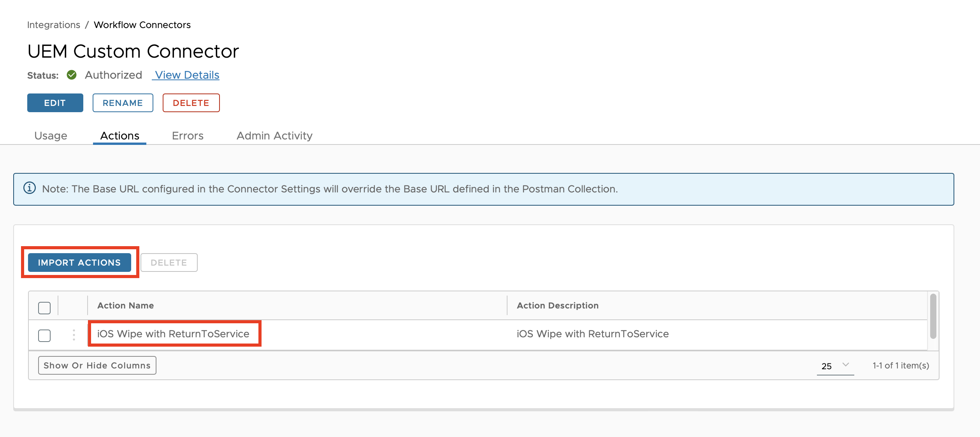Screen dimensions: 980x437
Task: Click the RENAME button
Action: (123, 103)
